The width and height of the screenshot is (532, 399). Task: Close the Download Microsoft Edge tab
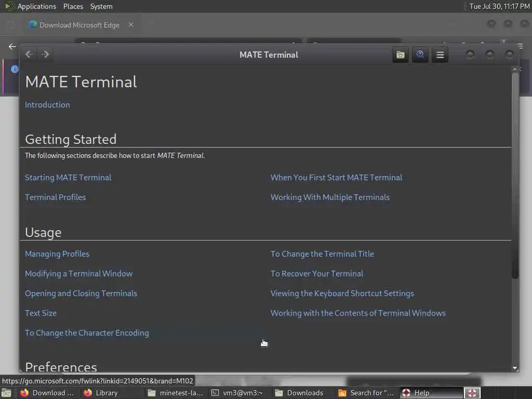(x=130, y=25)
